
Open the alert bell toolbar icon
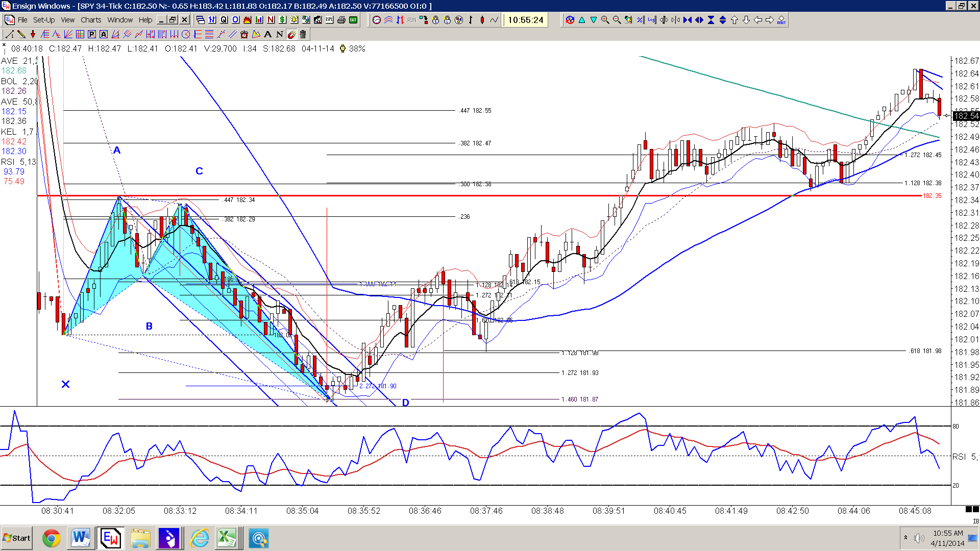(x=294, y=20)
